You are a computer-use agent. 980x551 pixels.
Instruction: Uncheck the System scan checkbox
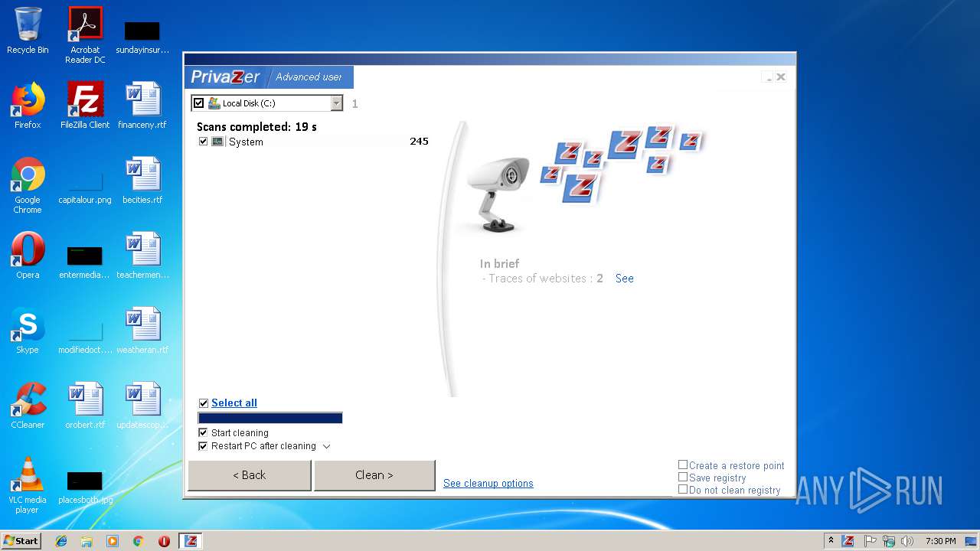pyautogui.click(x=203, y=142)
